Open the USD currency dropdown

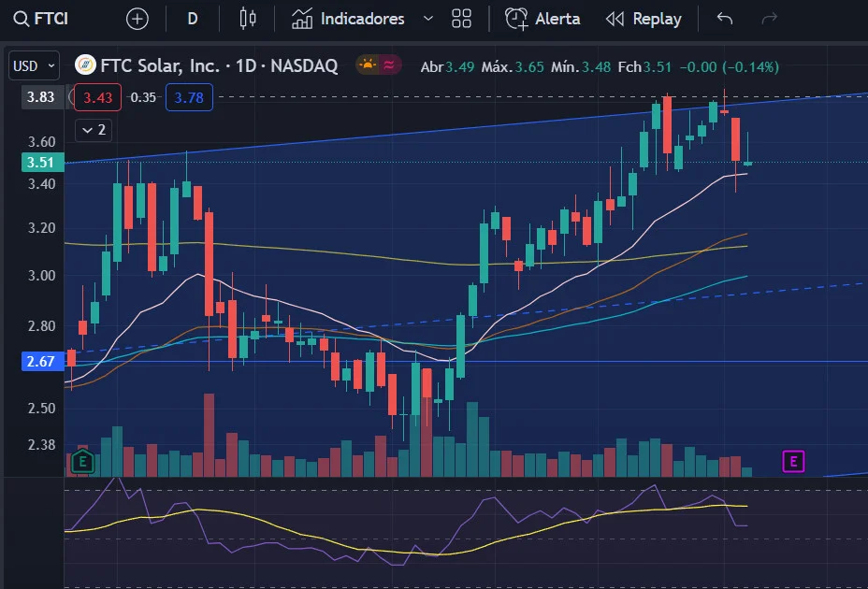click(35, 66)
